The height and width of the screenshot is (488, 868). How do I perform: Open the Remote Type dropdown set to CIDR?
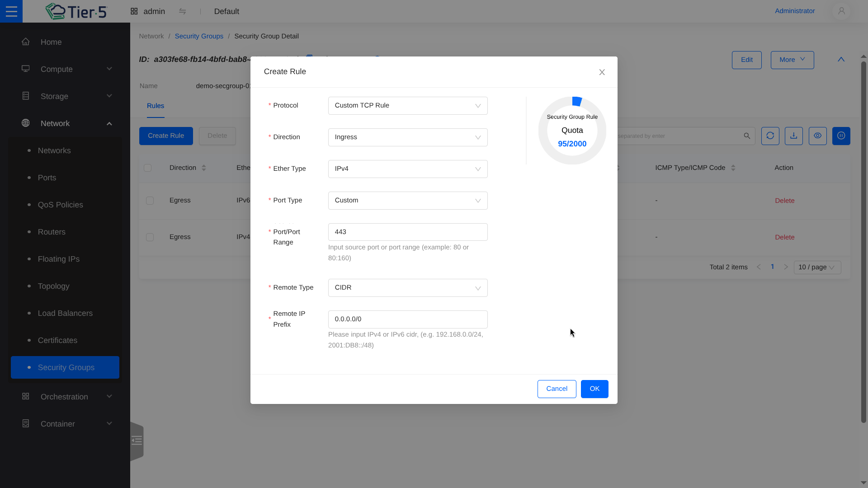click(407, 288)
